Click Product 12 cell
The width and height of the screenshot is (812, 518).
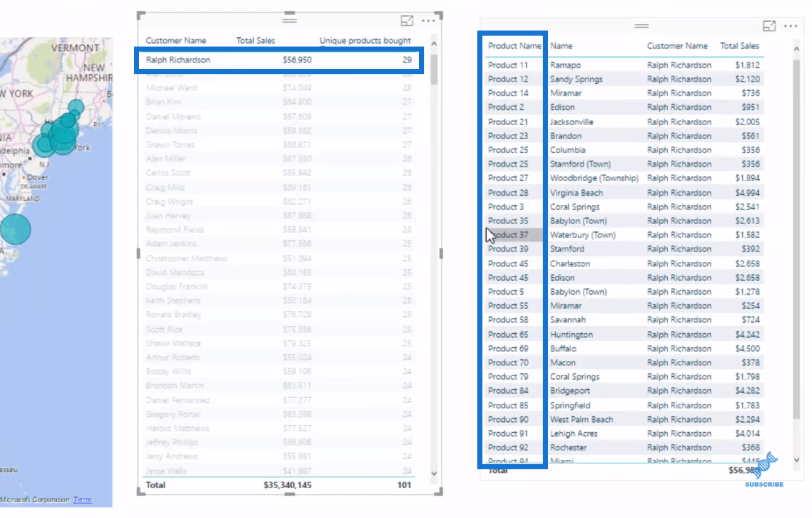pyautogui.click(x=508, y=79)
